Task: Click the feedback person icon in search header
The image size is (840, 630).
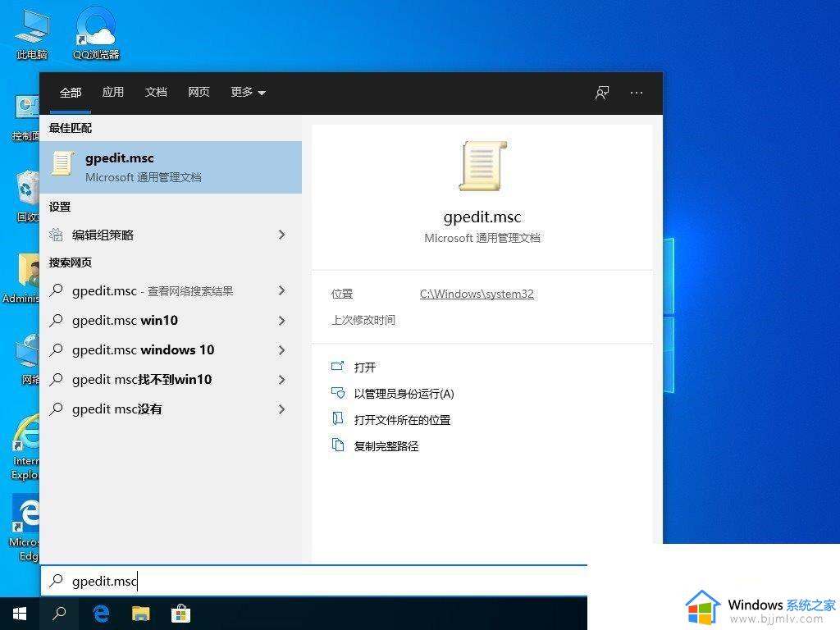Action: 602,93
